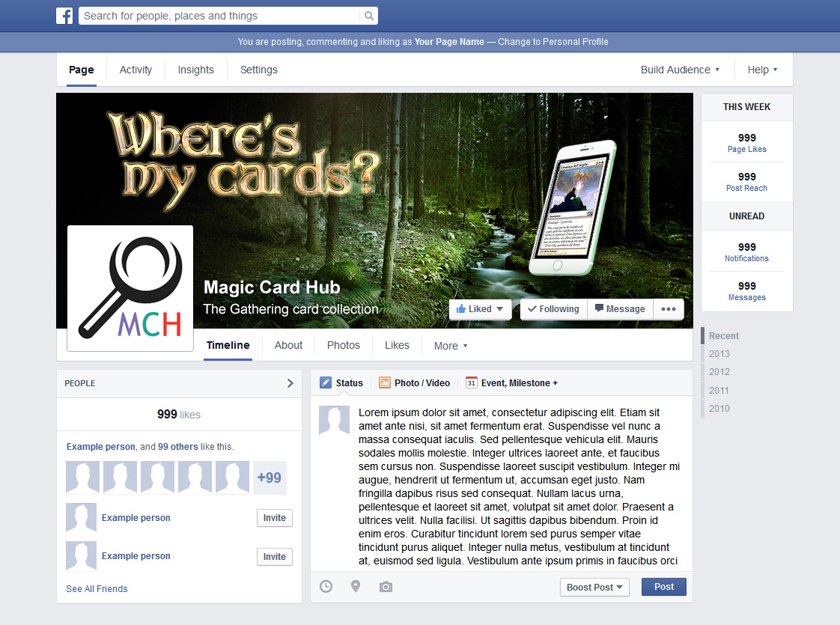Click the search magnifier icon
The height and width of the screenshot is (625, 840).
click(x=368, y=15)
